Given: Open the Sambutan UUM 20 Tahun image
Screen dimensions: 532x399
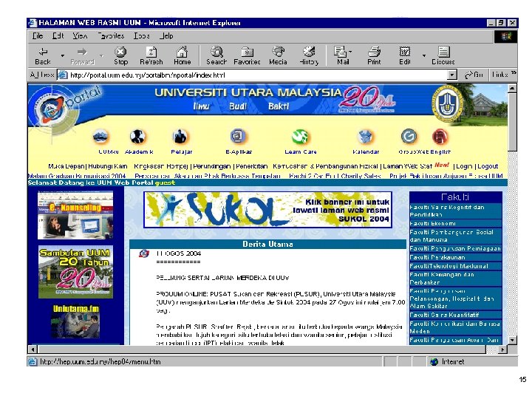Looking at the screenshot, I should (75, 272).
